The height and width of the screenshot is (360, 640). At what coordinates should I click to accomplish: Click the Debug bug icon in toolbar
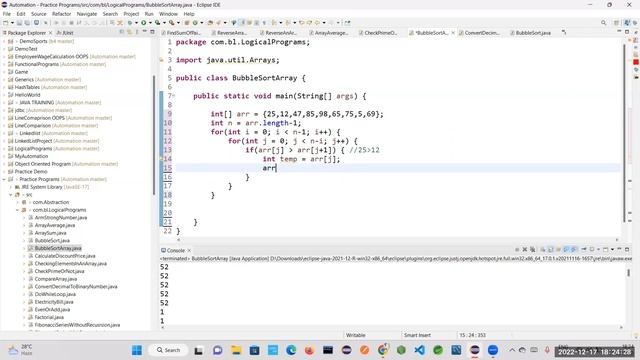point(130,23)
